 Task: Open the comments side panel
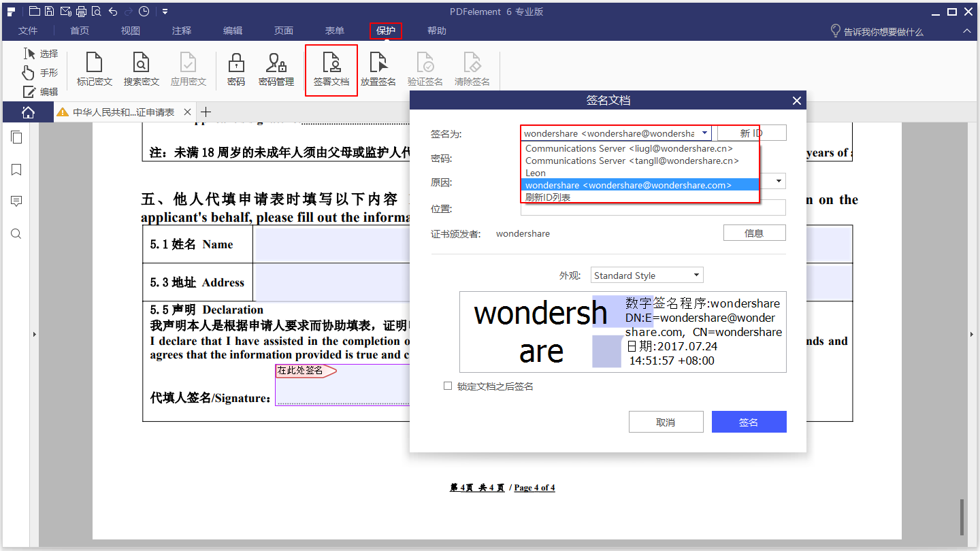point(16,201)
